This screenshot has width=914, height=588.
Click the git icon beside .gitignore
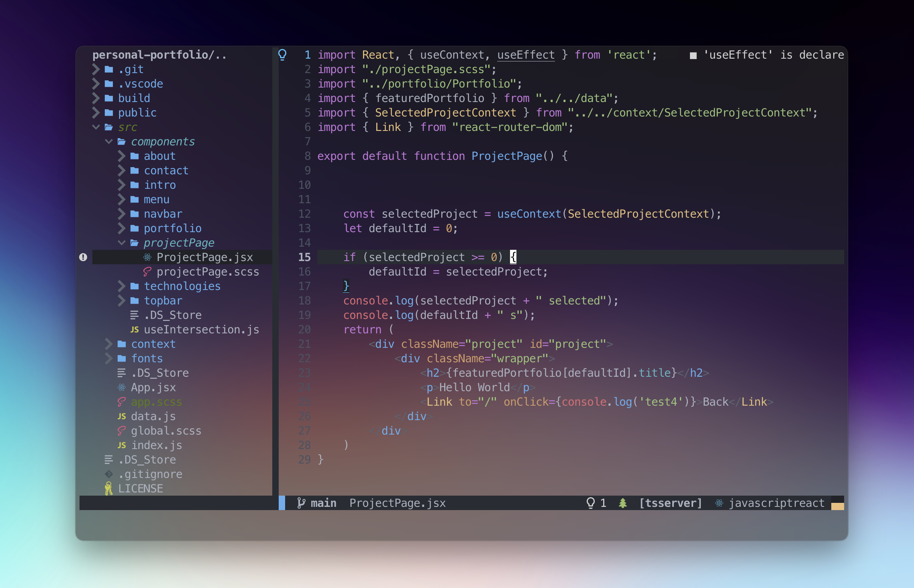tap(108, 474)
